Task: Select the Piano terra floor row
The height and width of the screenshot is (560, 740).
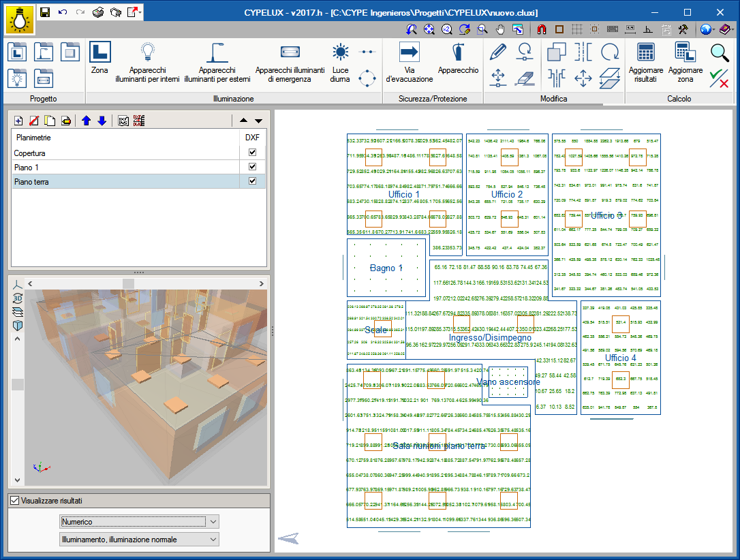Action: tap(139, 181)
